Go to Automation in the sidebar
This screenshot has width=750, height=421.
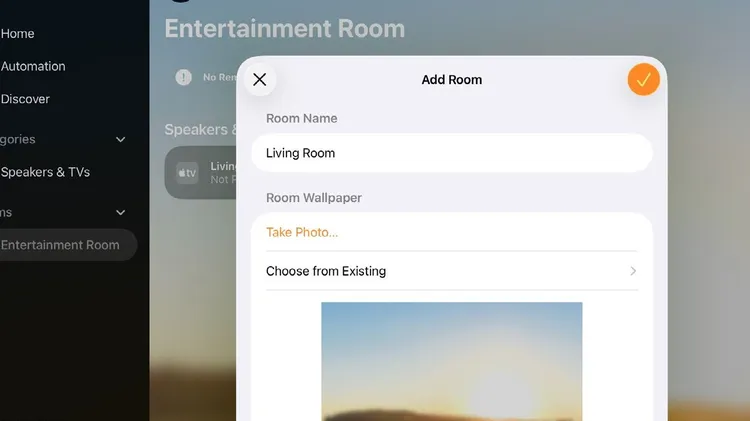(33, 67)
